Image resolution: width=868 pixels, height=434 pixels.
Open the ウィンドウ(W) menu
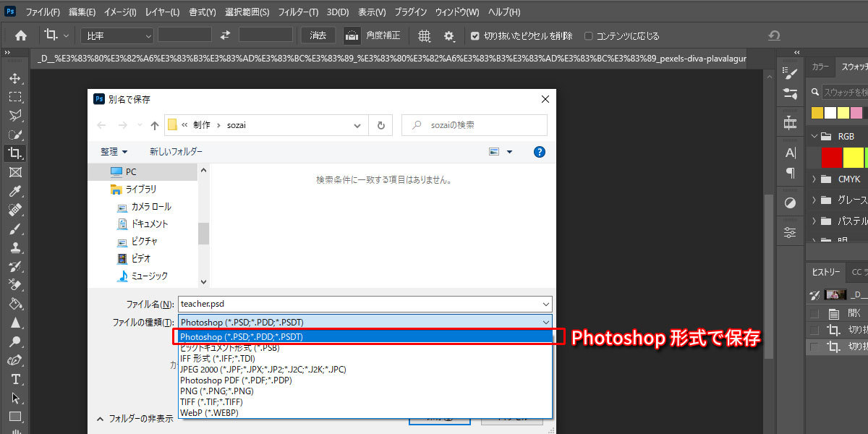pos(457,12)
